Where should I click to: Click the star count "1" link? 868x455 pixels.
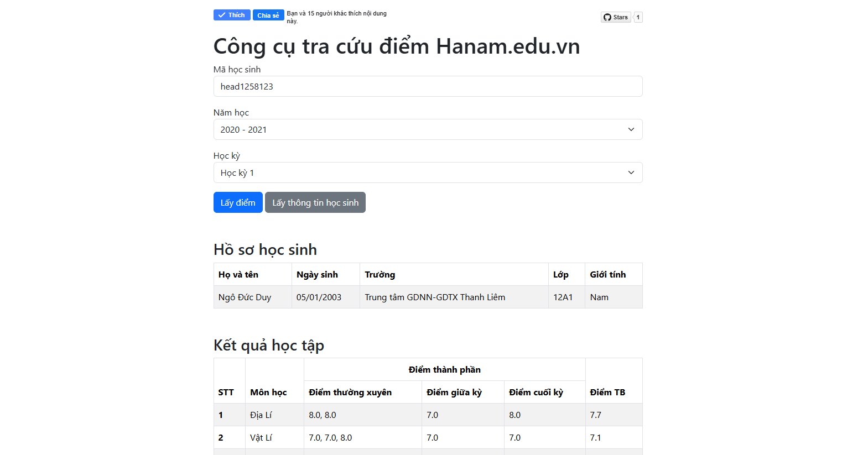coord(637,17)
